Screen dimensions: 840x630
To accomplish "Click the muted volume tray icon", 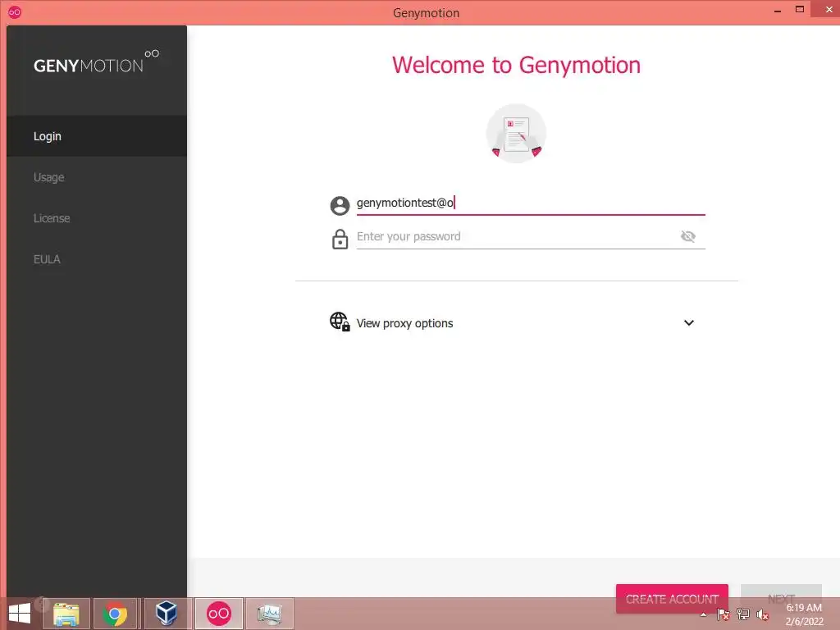I will tap(762, 614).
